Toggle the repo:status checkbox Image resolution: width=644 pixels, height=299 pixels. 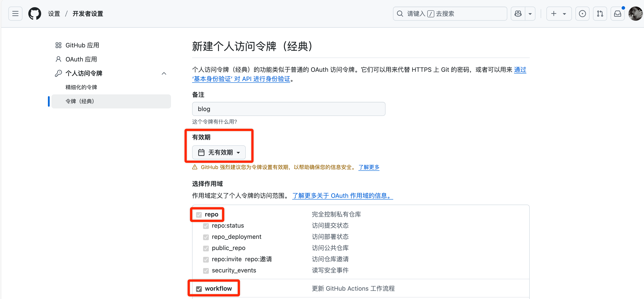pos(206,226)
